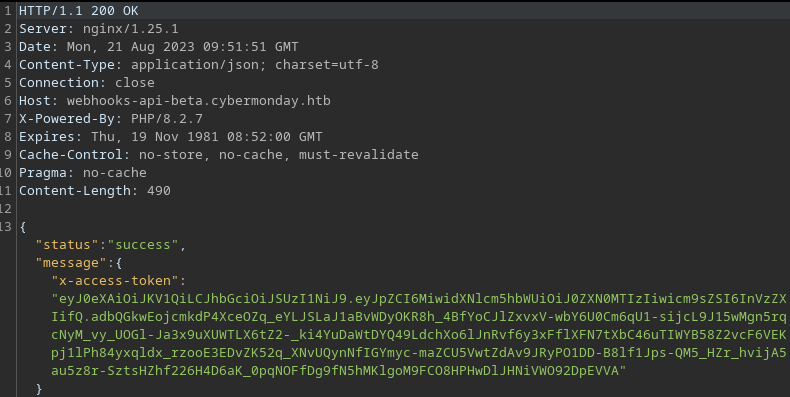The image size is (790, 397).
Task: Click the Date header value
Action: (182, 47)
